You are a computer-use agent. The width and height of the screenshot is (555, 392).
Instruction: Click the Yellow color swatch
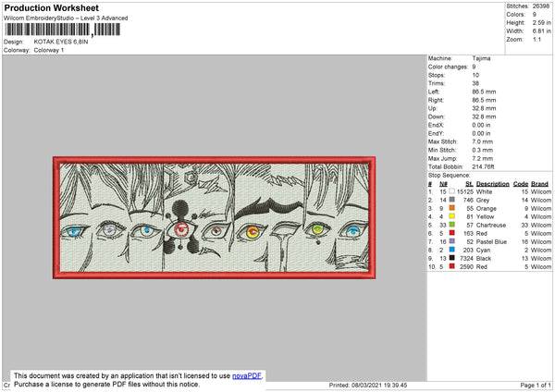[x=451, y=216]
